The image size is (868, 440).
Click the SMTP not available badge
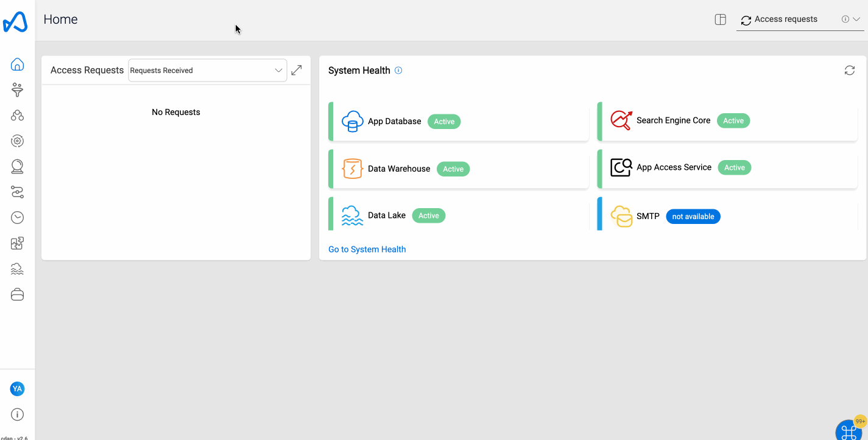[693, 217]
